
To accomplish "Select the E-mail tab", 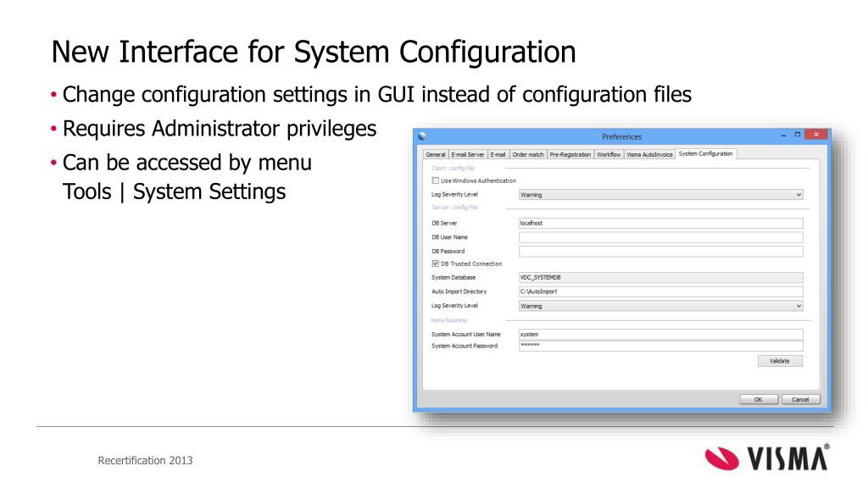I will [x=498, y=154].
